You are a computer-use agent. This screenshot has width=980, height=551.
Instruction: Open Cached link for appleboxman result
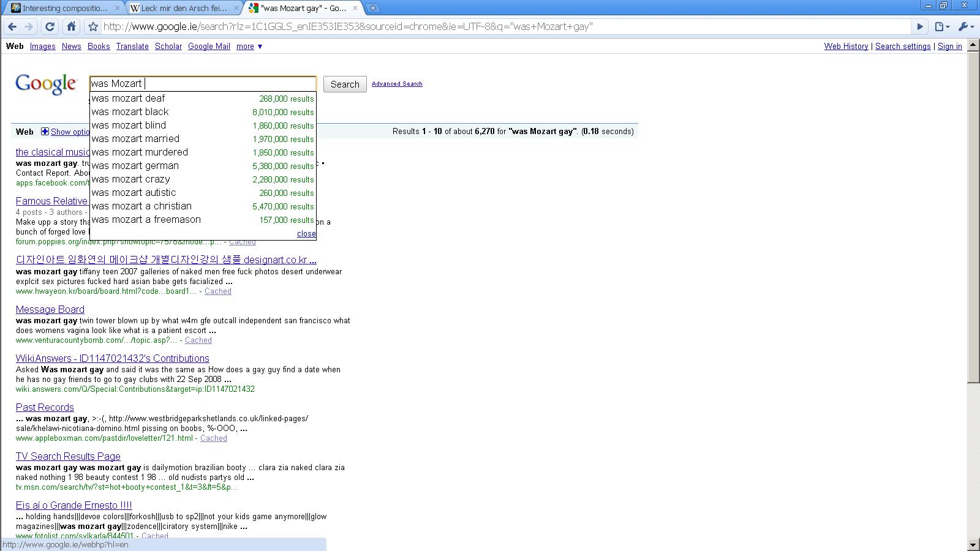point(214,438)
